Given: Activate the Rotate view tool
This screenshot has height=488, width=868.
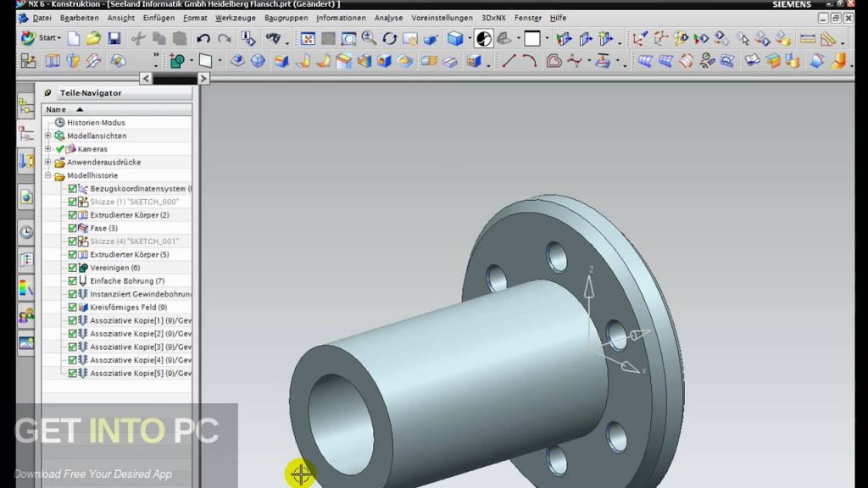Looking at the screenshot, I should [390, 38].
